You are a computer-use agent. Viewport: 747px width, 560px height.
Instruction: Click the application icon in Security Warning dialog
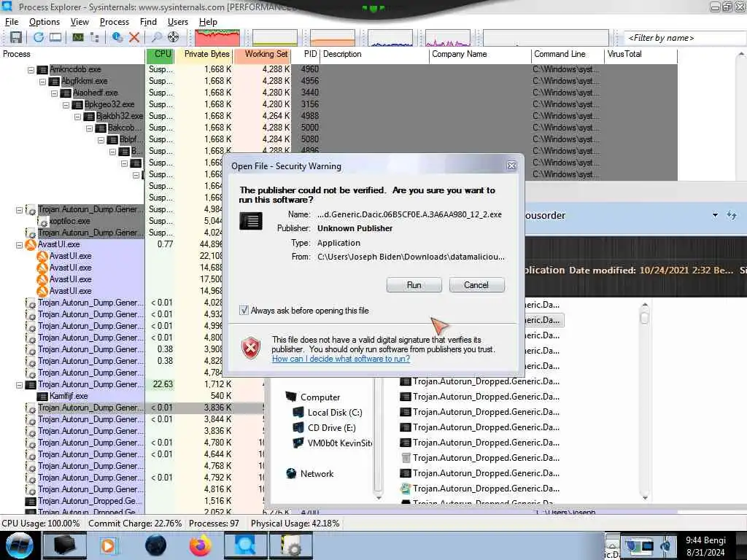click(x=251, y=221)
